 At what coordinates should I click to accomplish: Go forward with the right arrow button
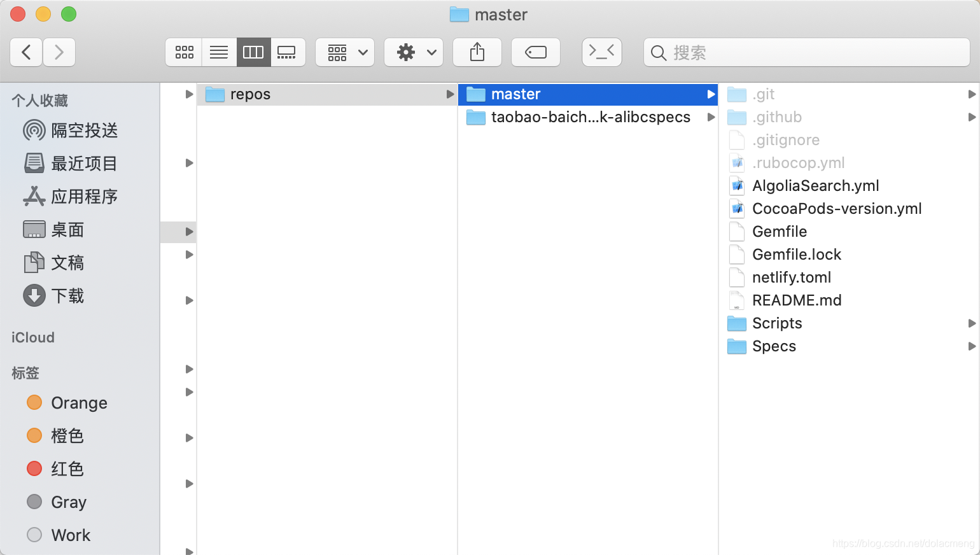click(59, 52)
